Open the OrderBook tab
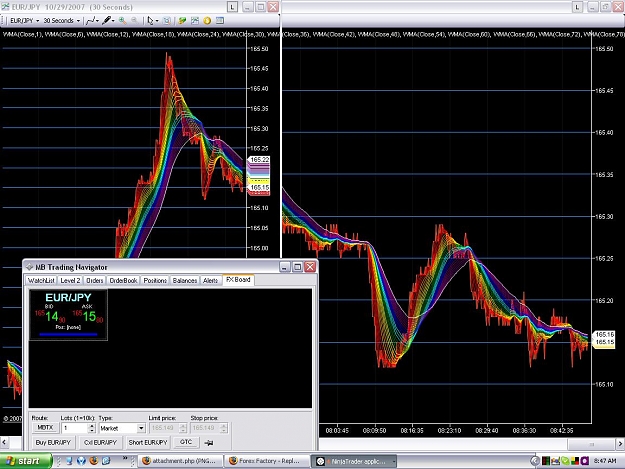This screenshot has height=469, width=625. (123, 281)
